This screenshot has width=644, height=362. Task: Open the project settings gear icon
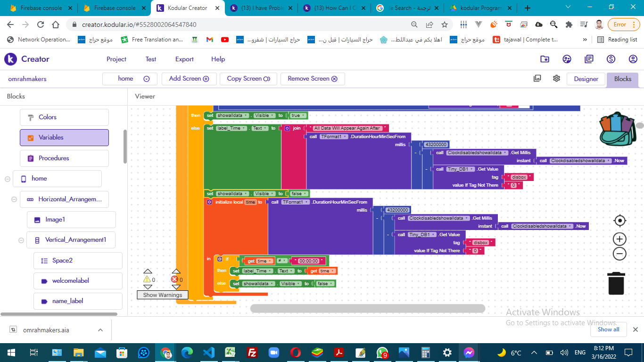[556, 78]
